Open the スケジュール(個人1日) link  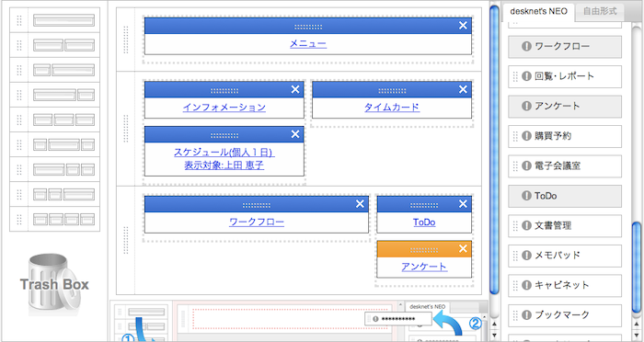224,153
